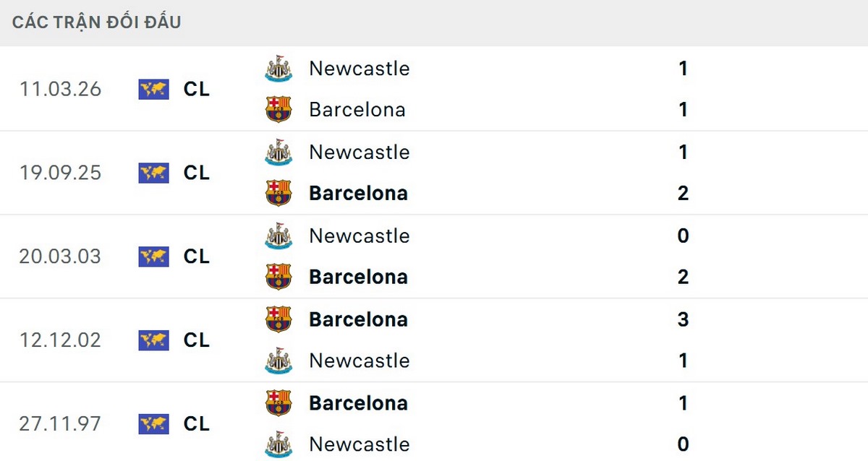This screenshot has height=461, width=868.
Task: Select the Barcelona crest in the 20.03.03 row
Action: [x=278, y=277]
